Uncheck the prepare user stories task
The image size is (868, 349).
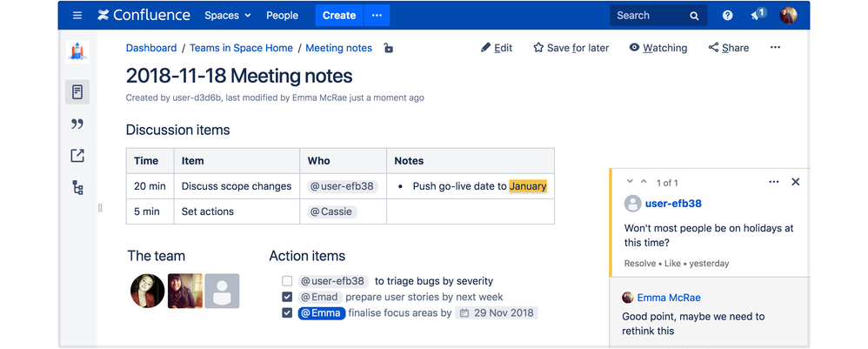[287, 297]
